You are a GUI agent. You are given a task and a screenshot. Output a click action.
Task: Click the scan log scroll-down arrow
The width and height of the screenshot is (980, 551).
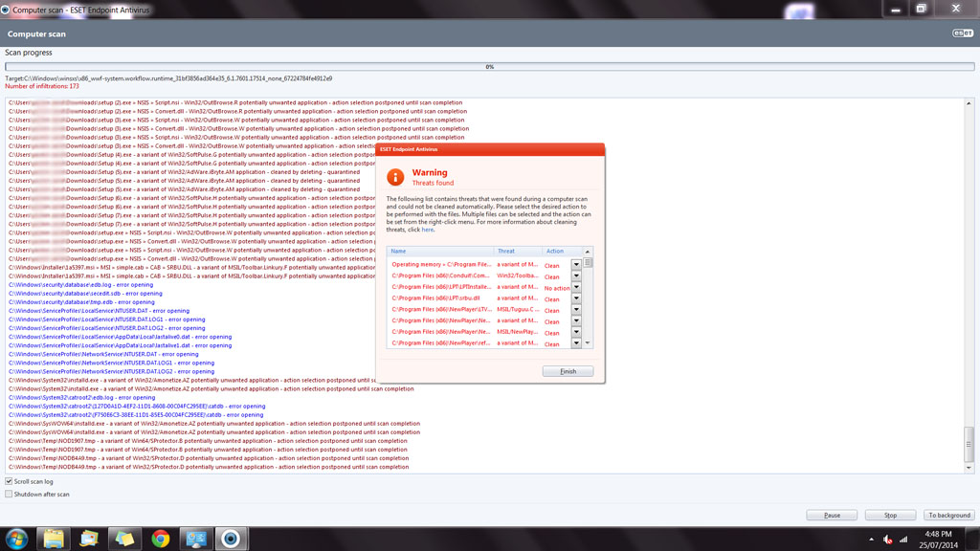[x=969, y=468]
